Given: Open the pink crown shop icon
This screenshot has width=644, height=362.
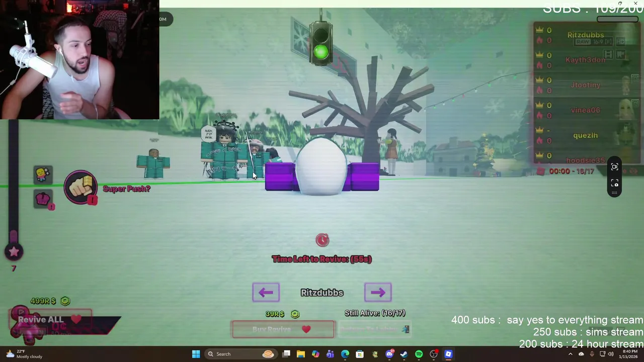Looking at the screenshot, I should [43, 200].
